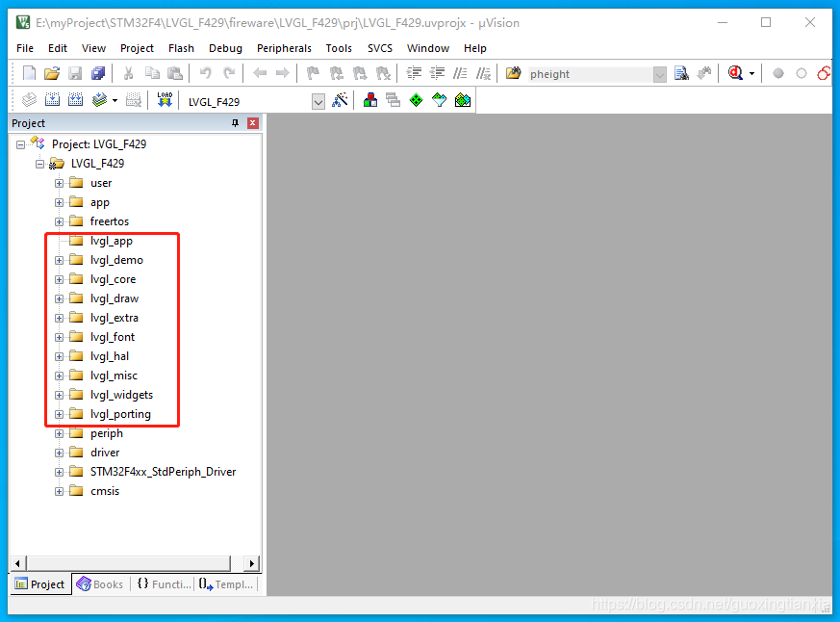Image resolution: width=840 pixels, height=622 pixels.
Task: Click the Enable/Disable breakpoint hollow circle icon
Action: tap(802, 73)
